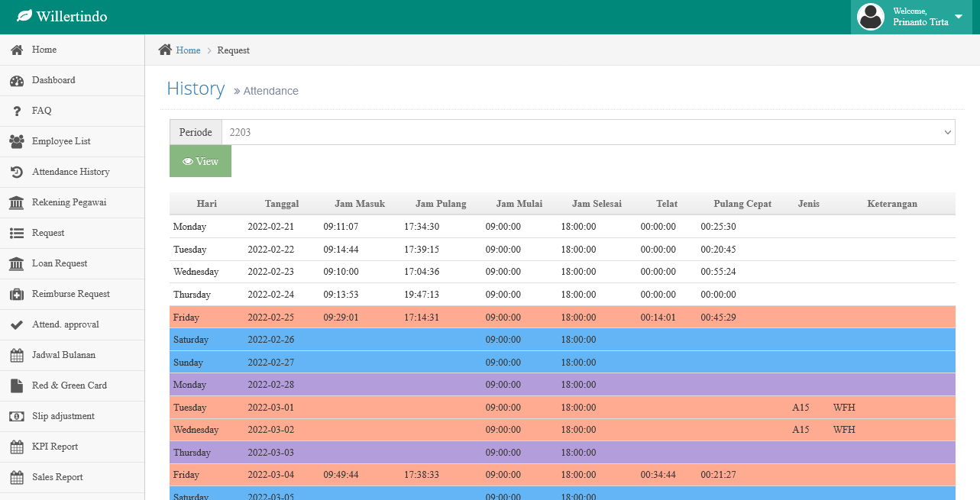Click the Tanggal column header

pyautogui.click(x=282, y=204)
